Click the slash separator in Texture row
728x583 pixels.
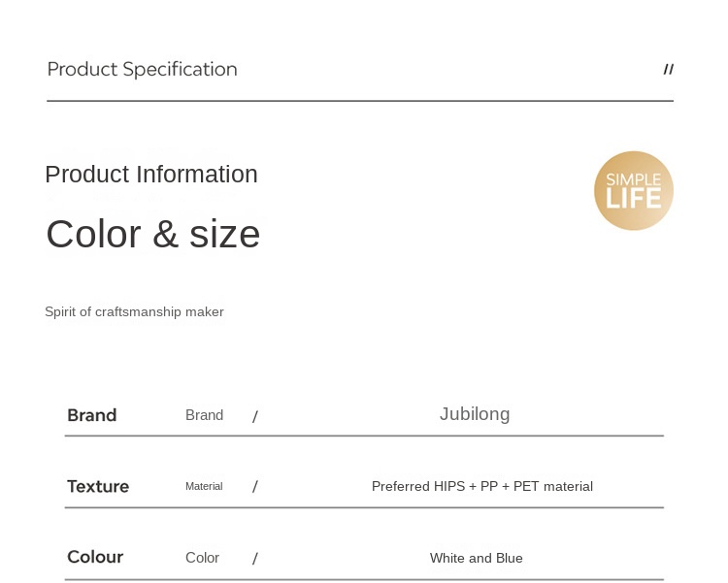pyautogui.click(x=255, y=487)
